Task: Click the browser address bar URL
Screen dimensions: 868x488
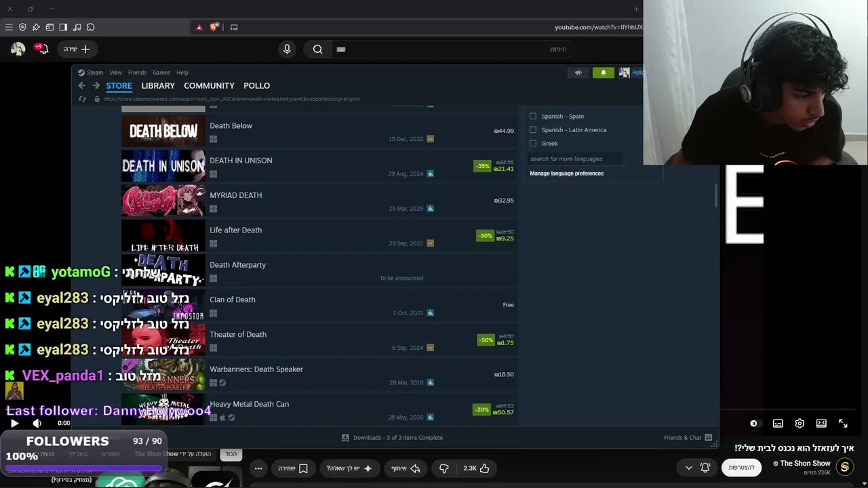Action: (597, 27)
